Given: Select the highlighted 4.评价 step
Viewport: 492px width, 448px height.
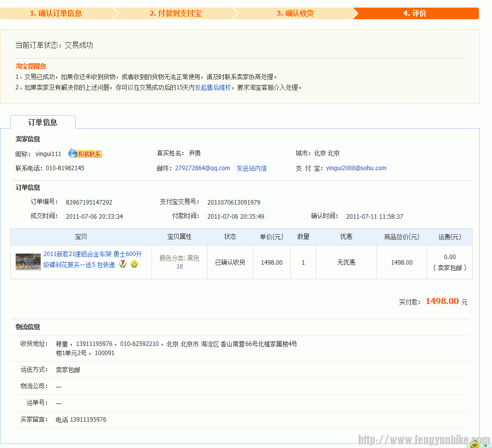Looking at the screenshot, I should coord(415,14).
